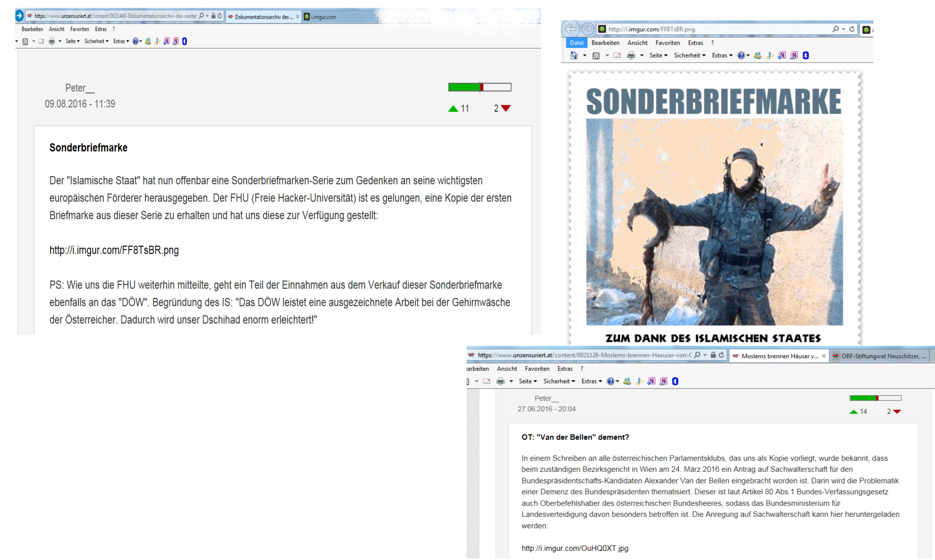The width and height of the screenshot is (935, 560).
Task: Click the Home icon in the imgur window toolbar
Action: (574, 56)
